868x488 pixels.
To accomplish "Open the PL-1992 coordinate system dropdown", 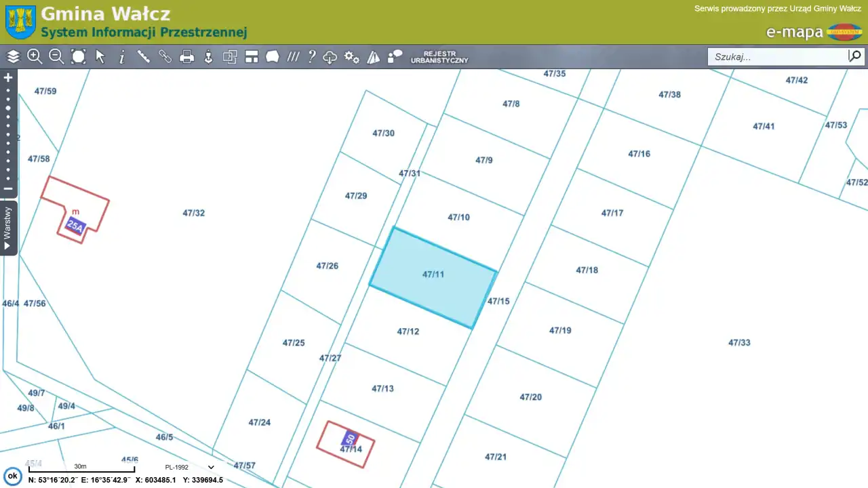I will (x=190, y=467).
